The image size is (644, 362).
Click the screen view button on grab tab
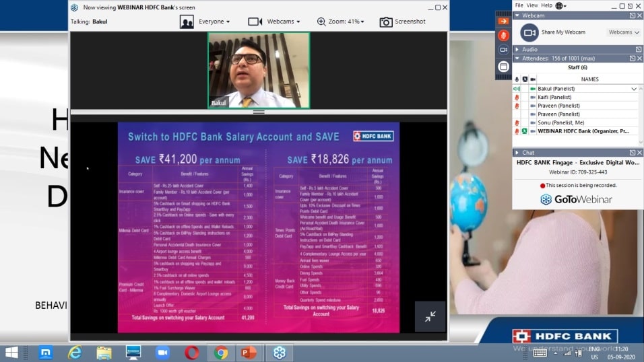click(503, 66)
